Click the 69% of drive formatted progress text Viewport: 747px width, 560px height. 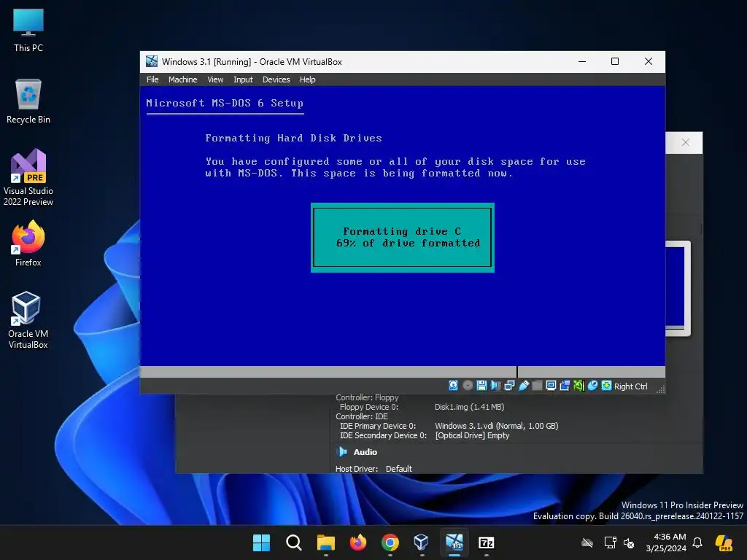(x=408, y=244)
